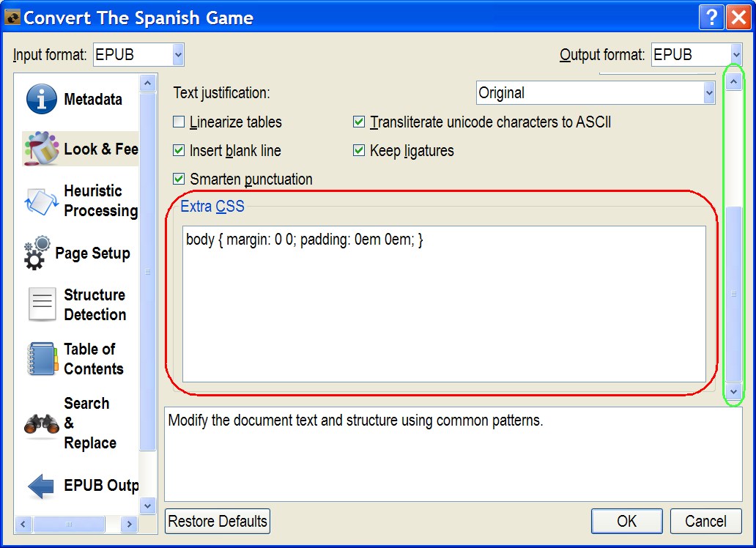Uncheck the Insert blank line checkbox
This screenshot has width=756, height=548.
(x=179, y=151)
